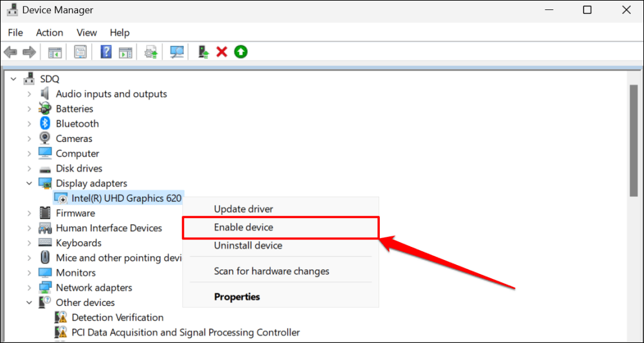Click the speaker icon for Audio inputs and outputs

[x=45, y=94]
